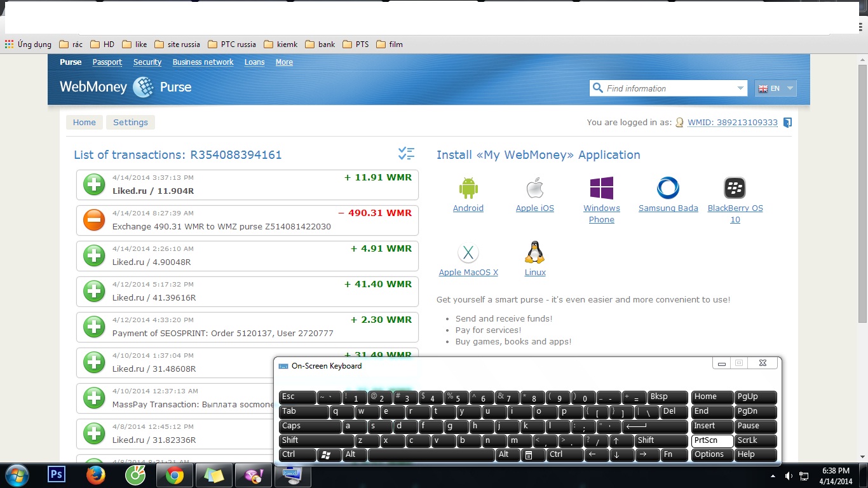The image size is (868, 488).
Task: Click the volume speaker icon in the tray
Action: tap(789, 476)
